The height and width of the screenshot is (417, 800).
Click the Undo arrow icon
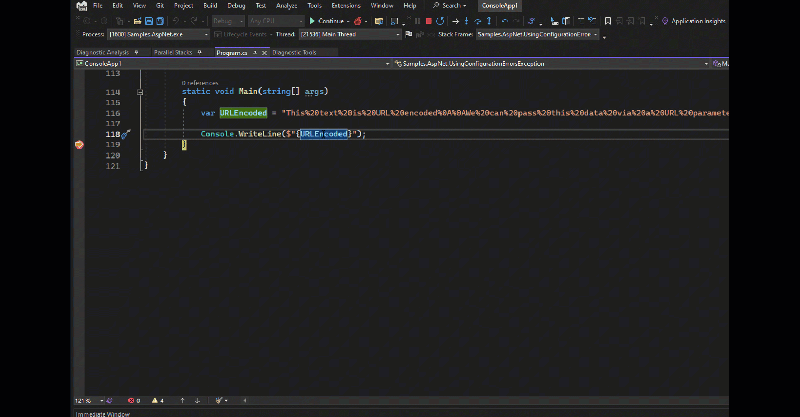(176, 21)
